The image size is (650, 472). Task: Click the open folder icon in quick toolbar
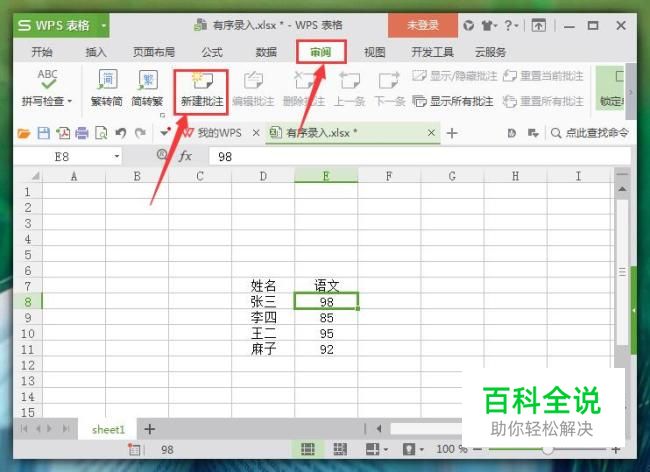click(24, 133)
